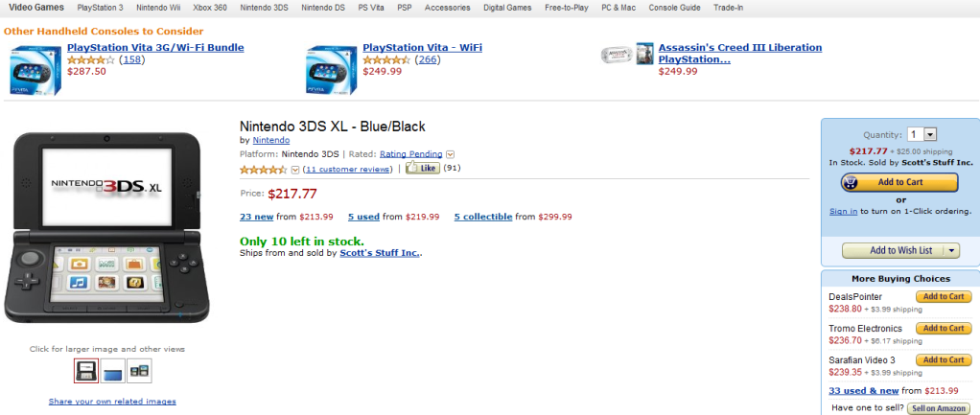Click the product star rating icons
This screenshot has width=980, height=415.
click(x=263, y=170)
